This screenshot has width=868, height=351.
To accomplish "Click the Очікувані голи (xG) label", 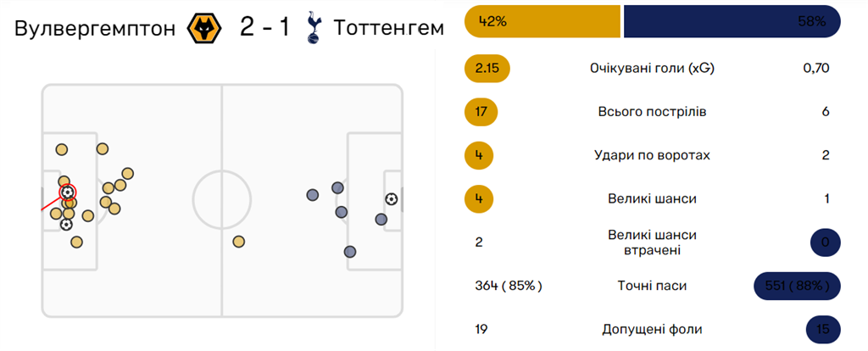I will 652,70.
